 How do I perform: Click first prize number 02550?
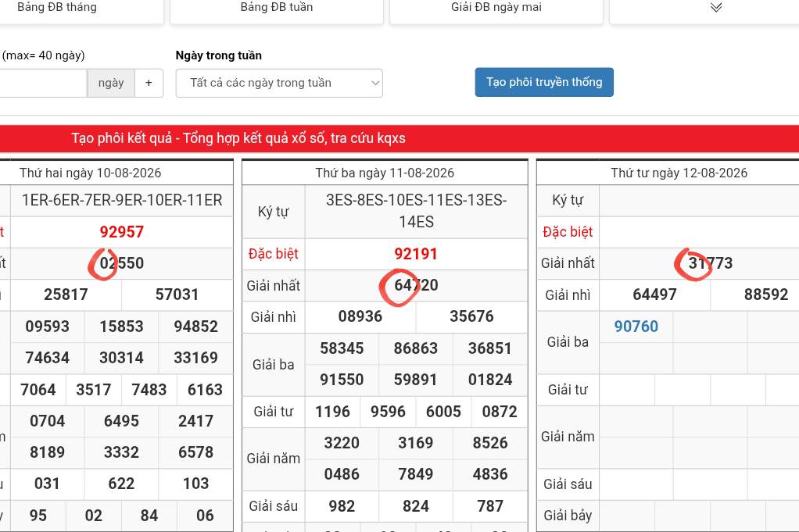click(122, 263)
